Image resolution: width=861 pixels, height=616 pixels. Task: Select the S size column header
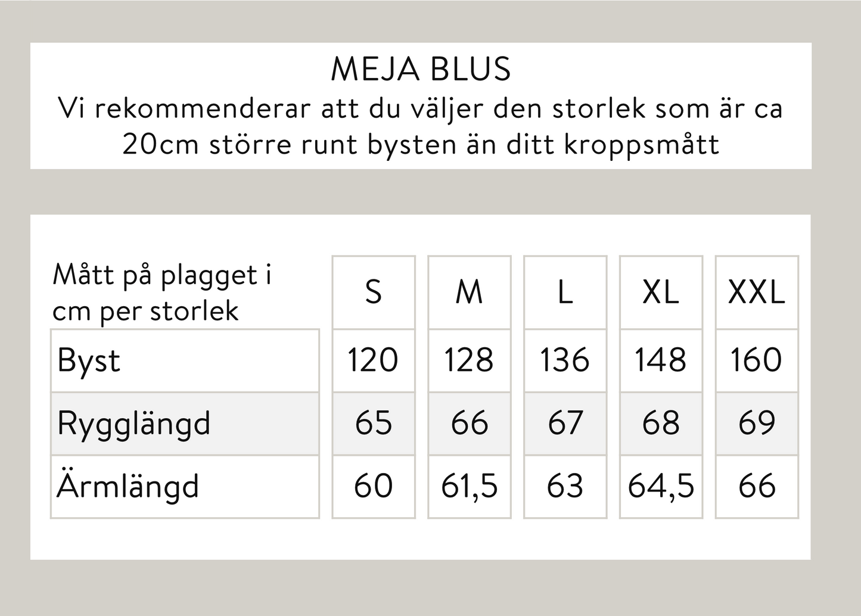374,293
